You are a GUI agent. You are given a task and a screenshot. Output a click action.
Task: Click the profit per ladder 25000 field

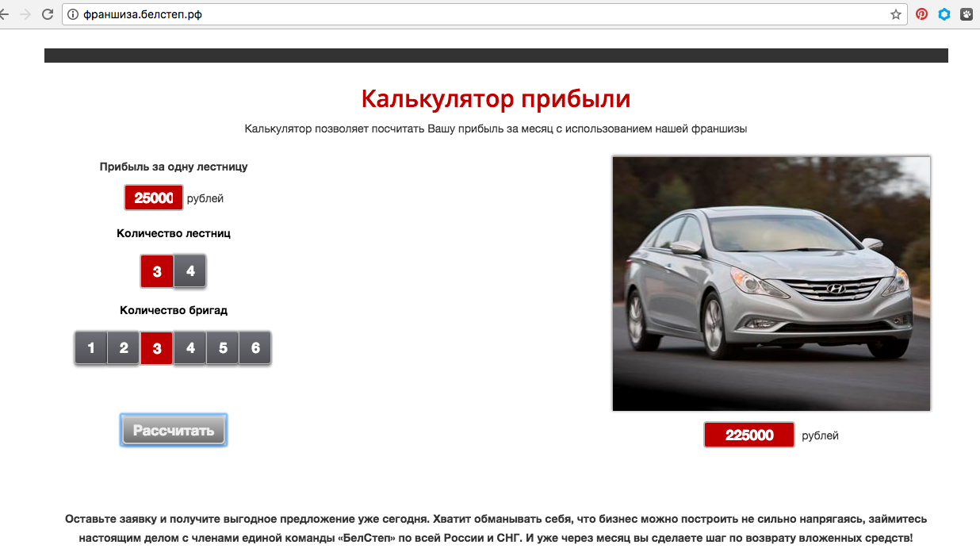pos(154,198)
